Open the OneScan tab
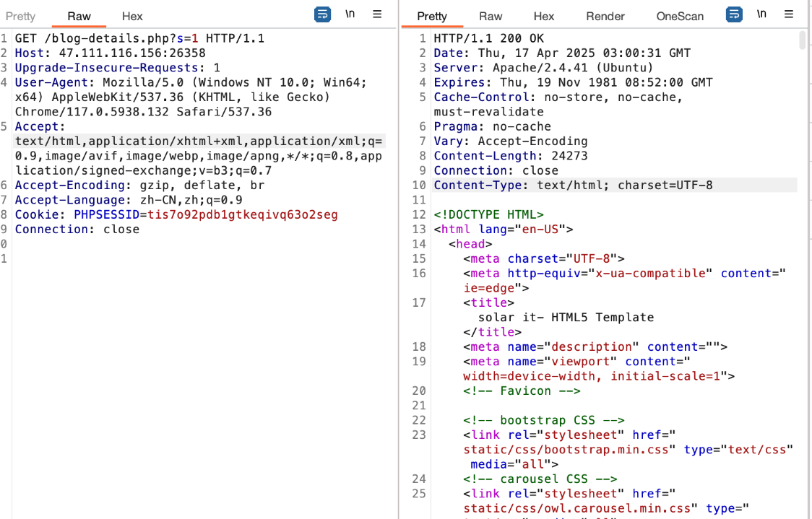This screenshot has width=812, height=519. (680, 16)
